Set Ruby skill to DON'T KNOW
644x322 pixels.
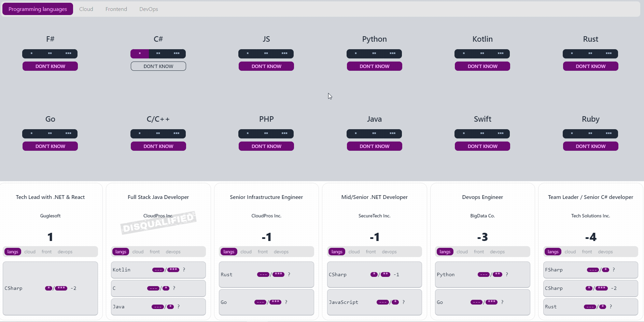[591, 146]
